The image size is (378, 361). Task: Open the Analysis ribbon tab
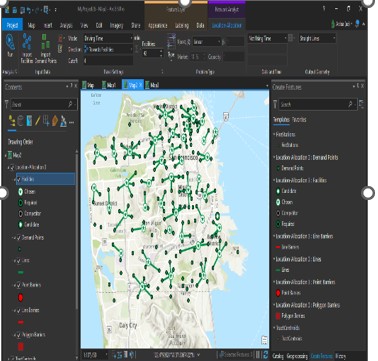66,25
